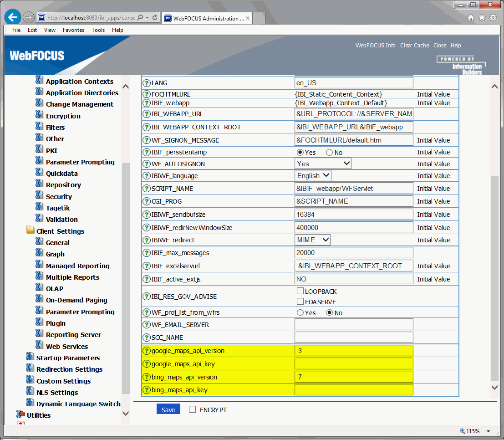Click help icon for IBI_RES_GOV_ADVISE
Viewport: 504px width, 440px height.
coord(147,297)
